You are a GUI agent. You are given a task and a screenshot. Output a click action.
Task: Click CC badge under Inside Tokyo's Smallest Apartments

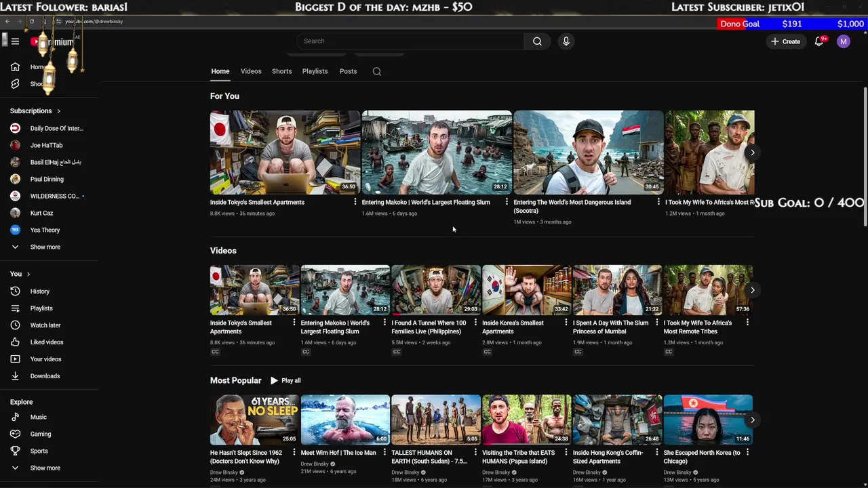pos(215,352)
